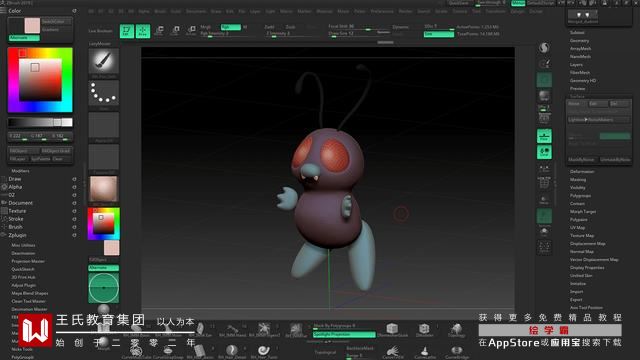This screenshot has width=640, height=360.
Task: Toggle Spotlight Projection switch
Action: pyautogui.click(x=344, y=334)
